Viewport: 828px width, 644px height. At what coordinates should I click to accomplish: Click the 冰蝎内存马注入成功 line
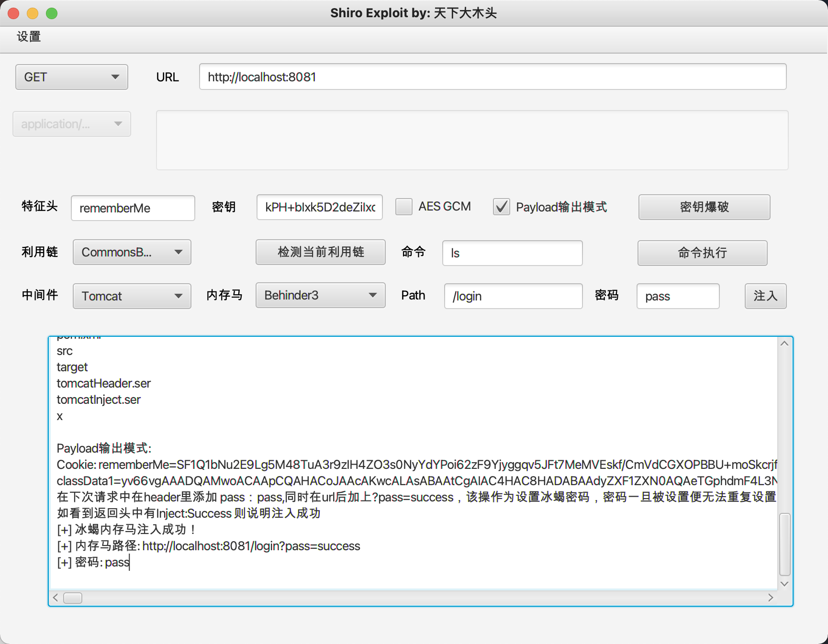tap(127, 530)
